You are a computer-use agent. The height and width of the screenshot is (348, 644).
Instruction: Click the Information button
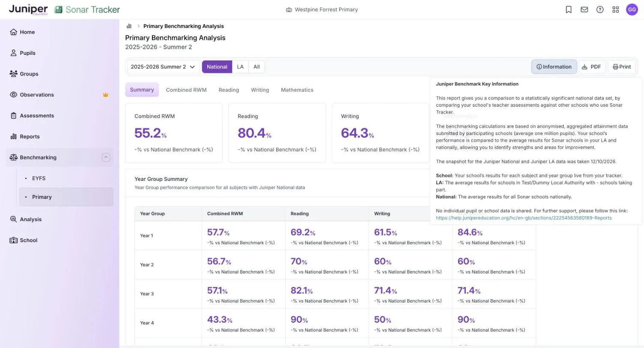coord(554,67)
